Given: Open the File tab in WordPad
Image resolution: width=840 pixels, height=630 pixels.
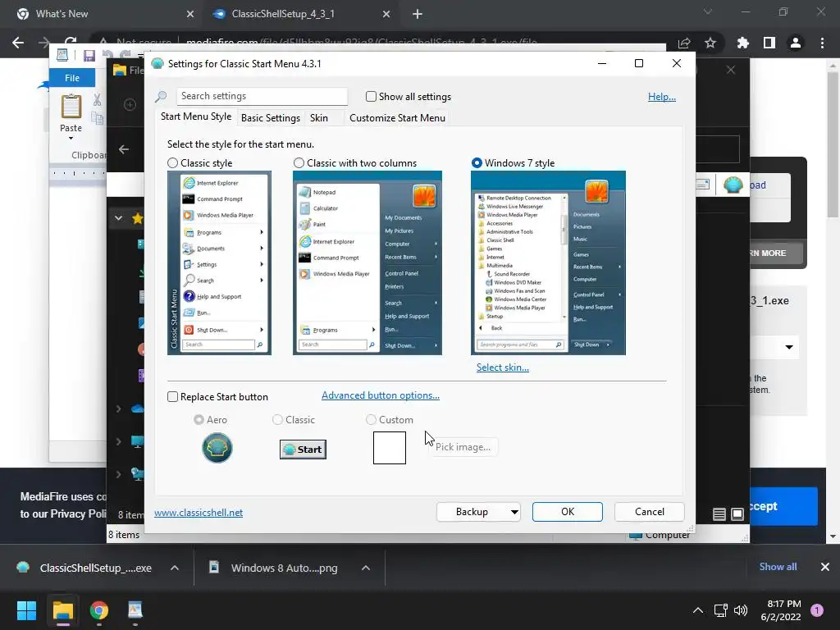Looking at the screenshot, I should pyautogui.click(x=72, y=78).
